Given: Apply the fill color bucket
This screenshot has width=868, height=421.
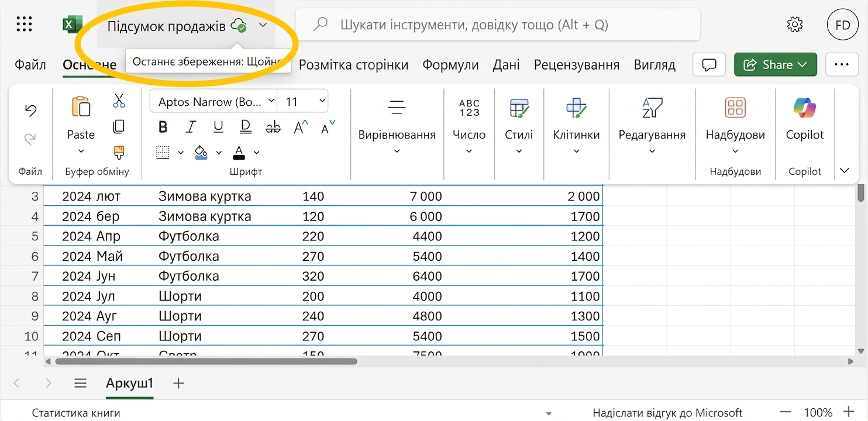Looking at the screenshot, I should [x=201, y=153].
